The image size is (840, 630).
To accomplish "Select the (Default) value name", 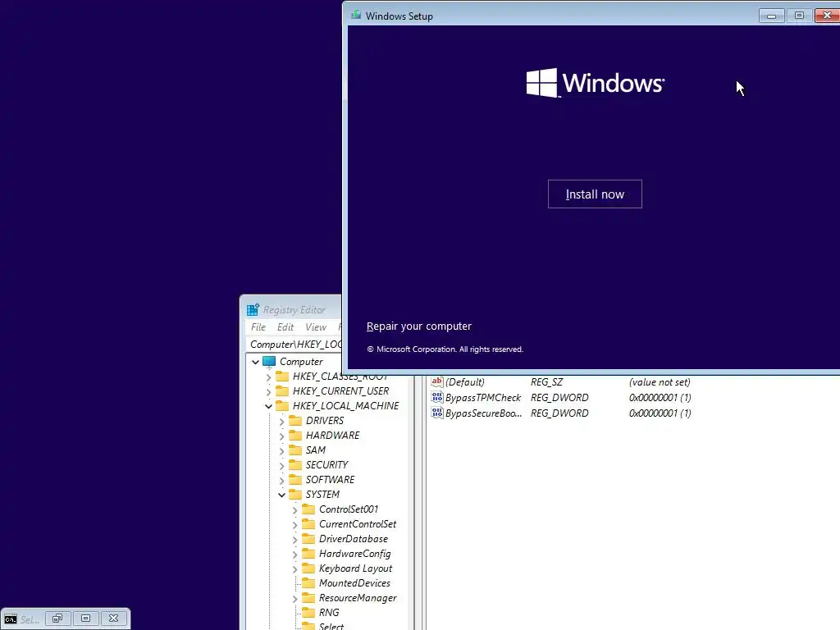I will click(x=465, y=382).
